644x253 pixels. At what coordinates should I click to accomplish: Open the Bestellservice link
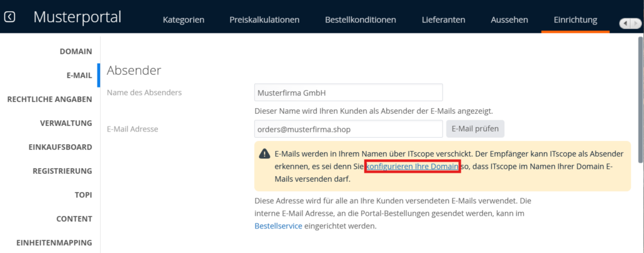tap(278, 226)
